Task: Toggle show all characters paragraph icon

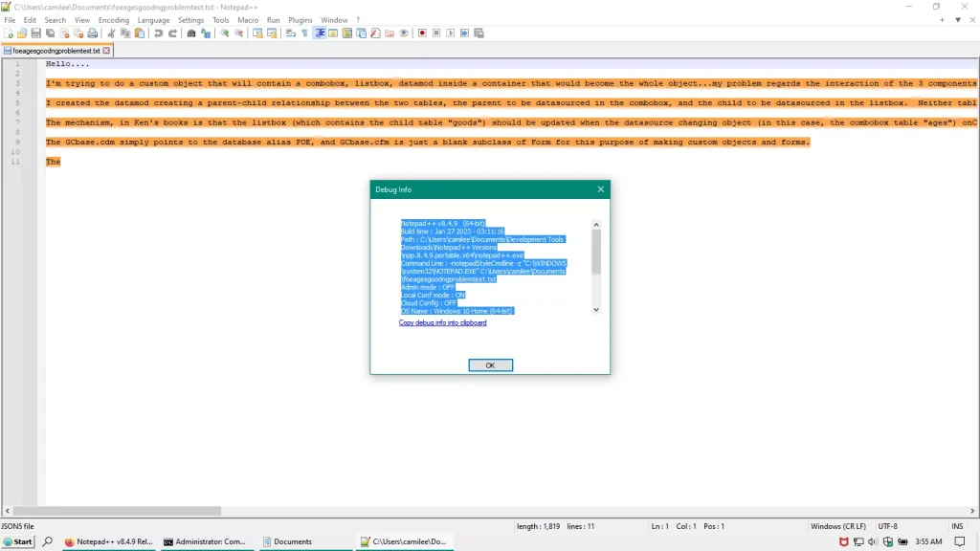Action: point(304,33)
